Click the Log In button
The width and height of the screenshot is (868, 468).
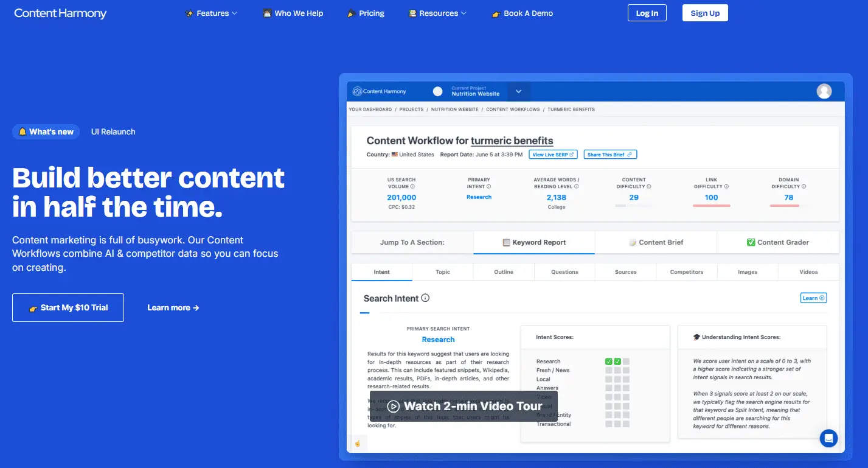[647, 13]
